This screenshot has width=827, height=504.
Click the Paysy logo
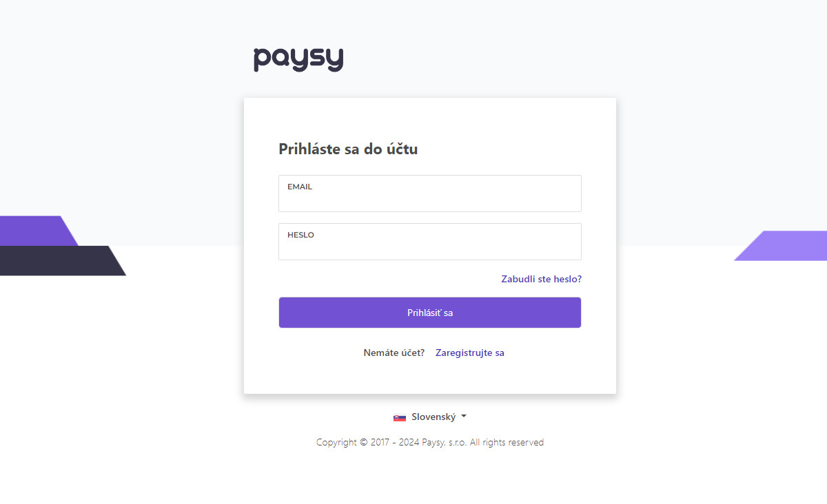[x=298, y=60]
